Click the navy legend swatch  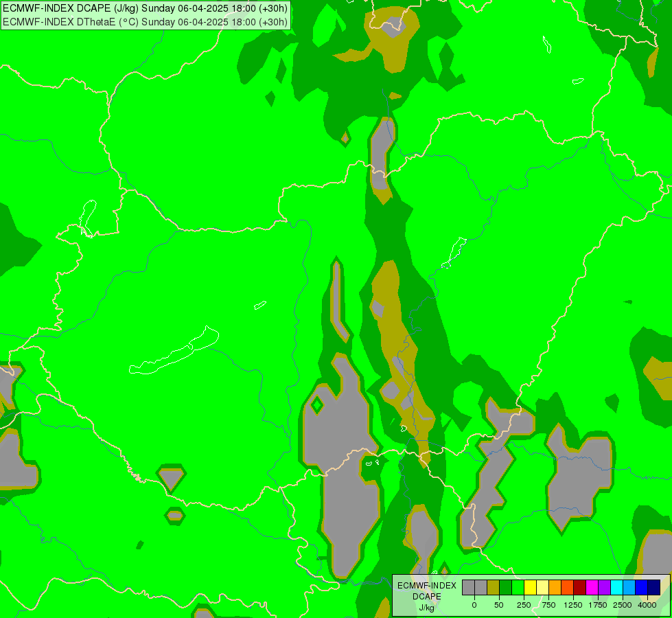654,587
